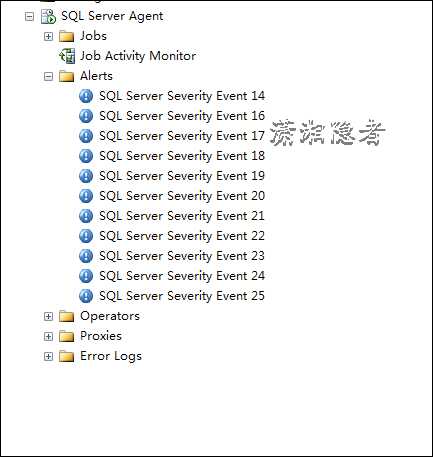Expand the Proxies folder

48,336
